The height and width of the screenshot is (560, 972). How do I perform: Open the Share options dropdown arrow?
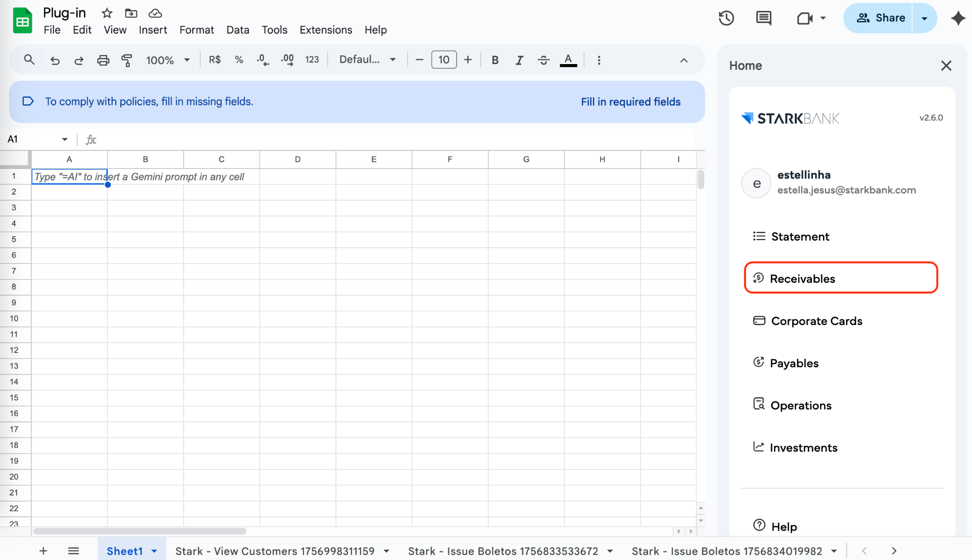pyautogui.click(x=924, y=19)
